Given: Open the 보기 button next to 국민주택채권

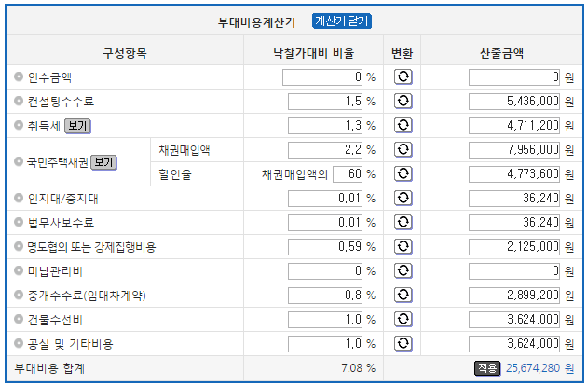Looking at the screenshot, I should (x=103, y=162).
